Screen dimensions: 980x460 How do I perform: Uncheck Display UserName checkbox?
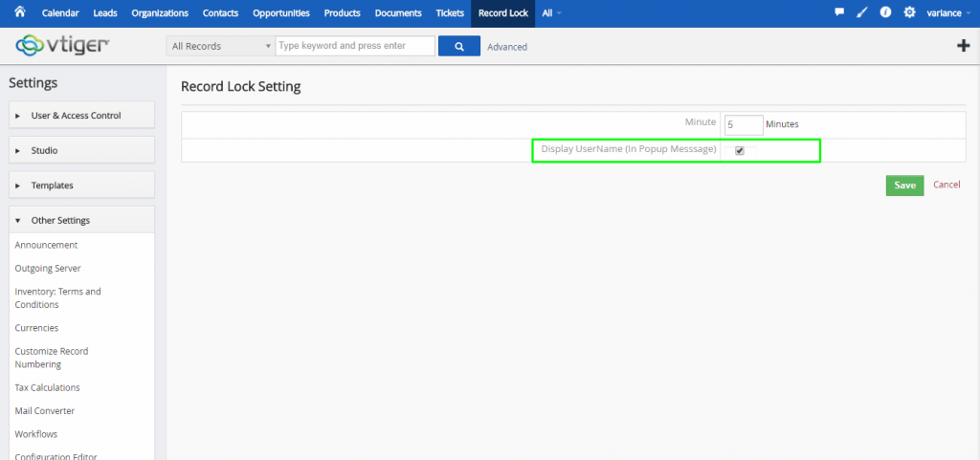coord(740,151)
